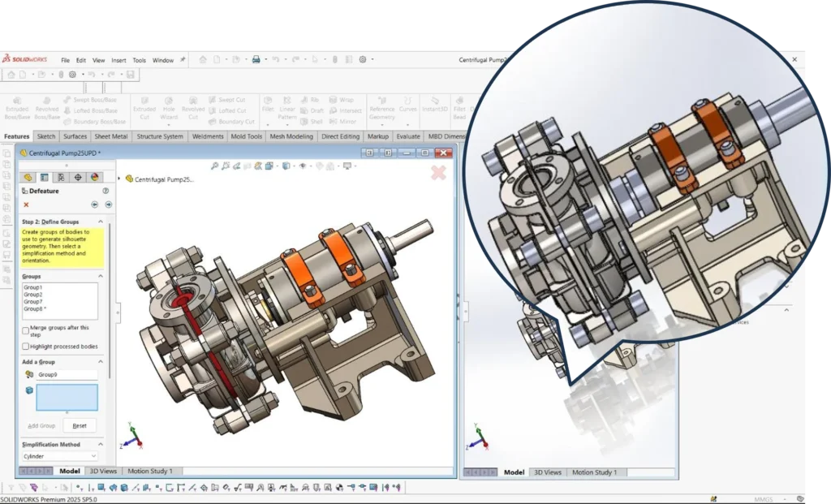Select Group7 in the Groups list
The image size is (831, 504).
point(32,302)
